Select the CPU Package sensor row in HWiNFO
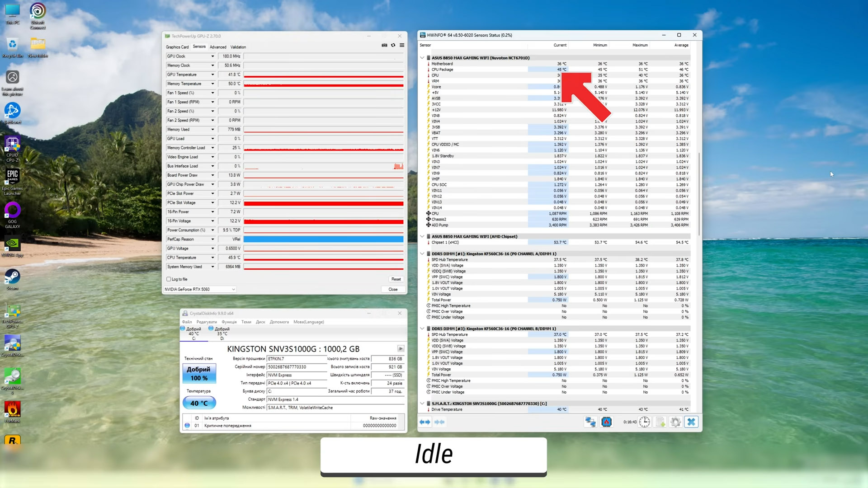This screenshot has height=488, width=868. [558, 70]
